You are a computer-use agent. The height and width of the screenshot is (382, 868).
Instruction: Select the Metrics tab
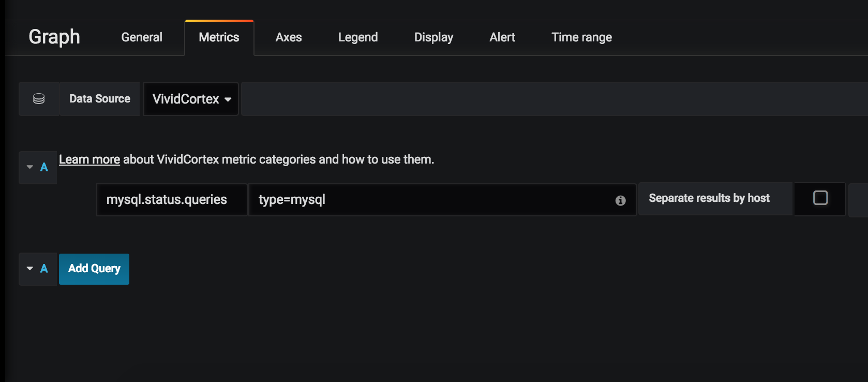[219, 37]
